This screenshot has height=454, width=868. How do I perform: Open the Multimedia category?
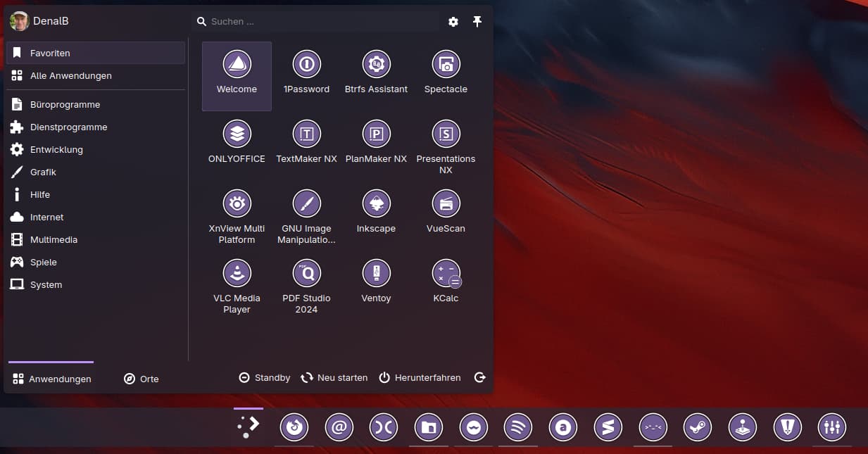[x=54, y=239]
